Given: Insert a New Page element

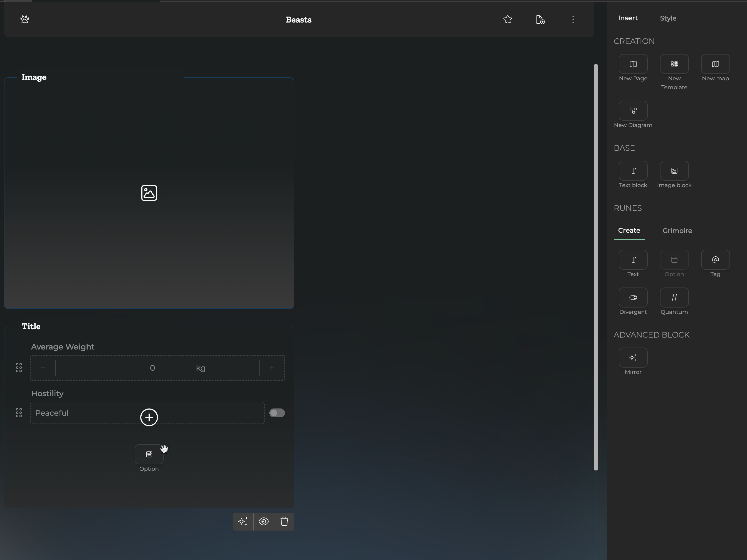Looking at the screenshot, I should pyautogui.click(x=633, y=64).
